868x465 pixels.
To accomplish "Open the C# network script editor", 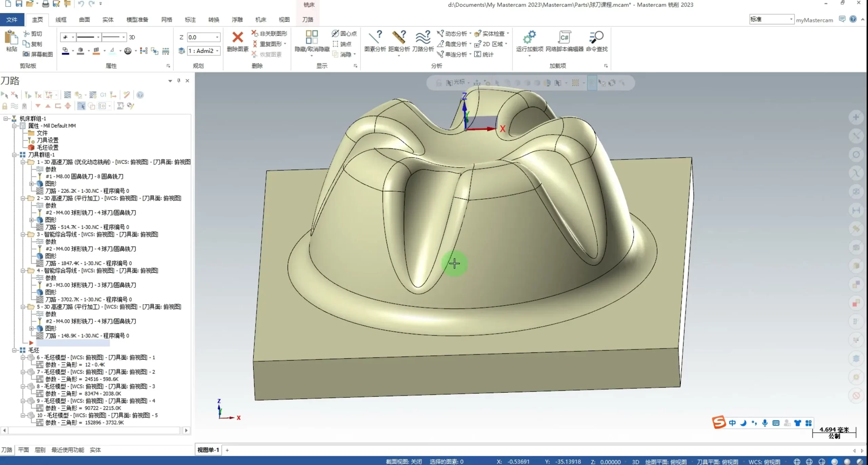I will point(564,37).
